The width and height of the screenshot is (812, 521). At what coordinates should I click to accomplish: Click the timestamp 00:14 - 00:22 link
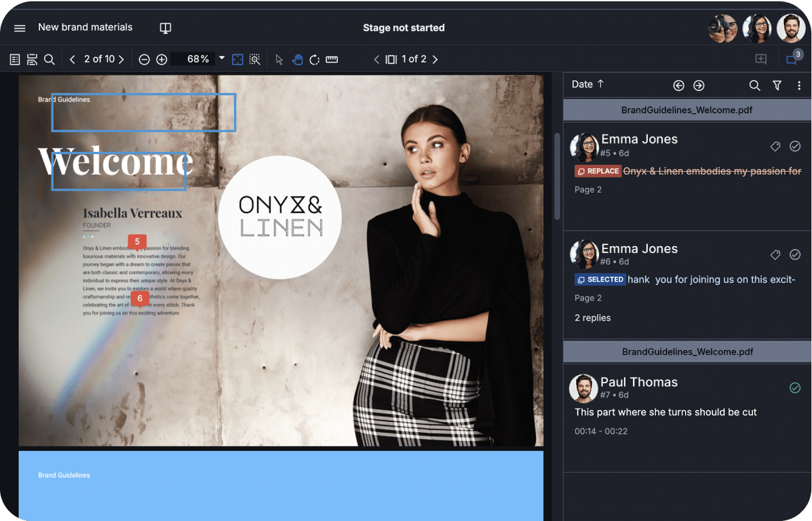coord(601,431)
